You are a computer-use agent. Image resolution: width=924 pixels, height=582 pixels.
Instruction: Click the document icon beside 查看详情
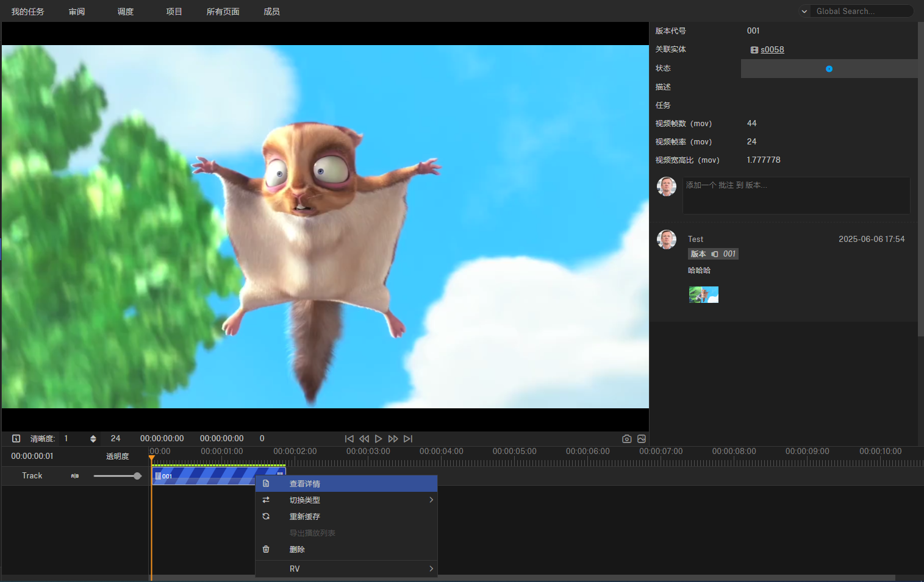coord(266,483)
